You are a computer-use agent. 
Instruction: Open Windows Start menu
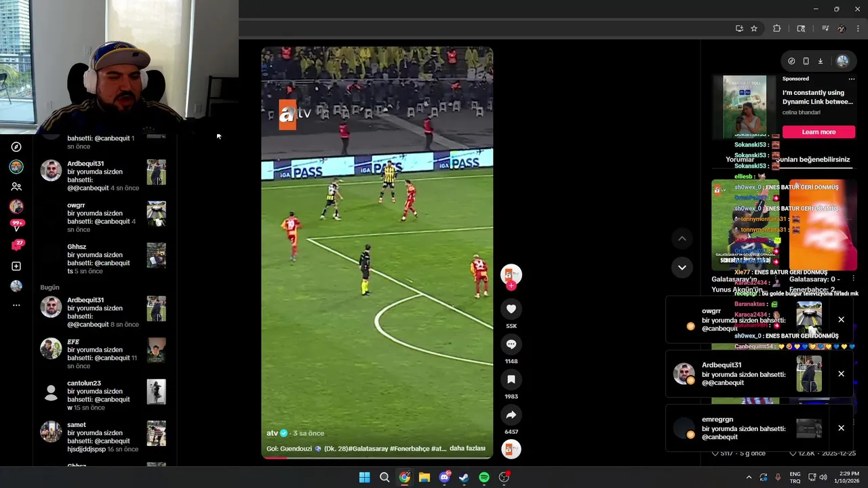click(x=364, y=477)
